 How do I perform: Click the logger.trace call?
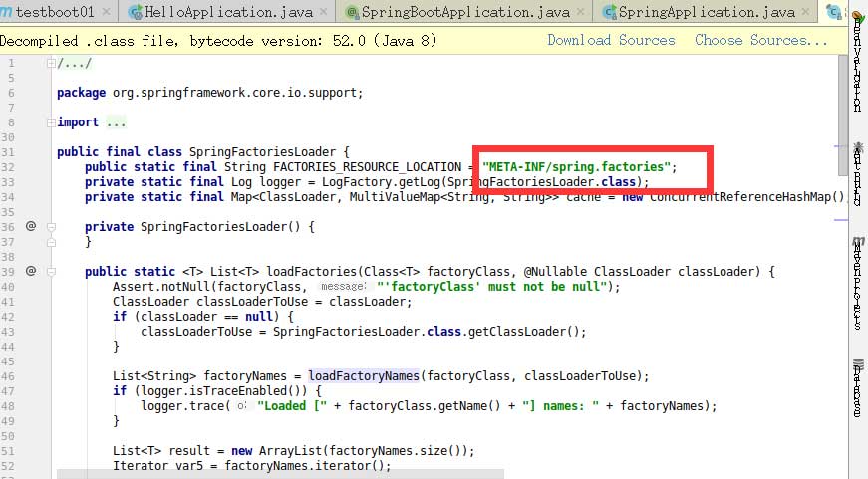coord(182,406)
